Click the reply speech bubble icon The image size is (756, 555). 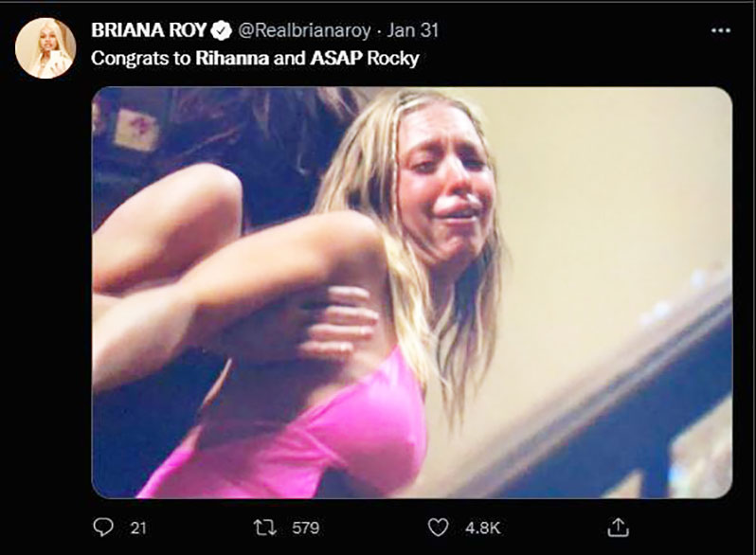coord(103,527)
